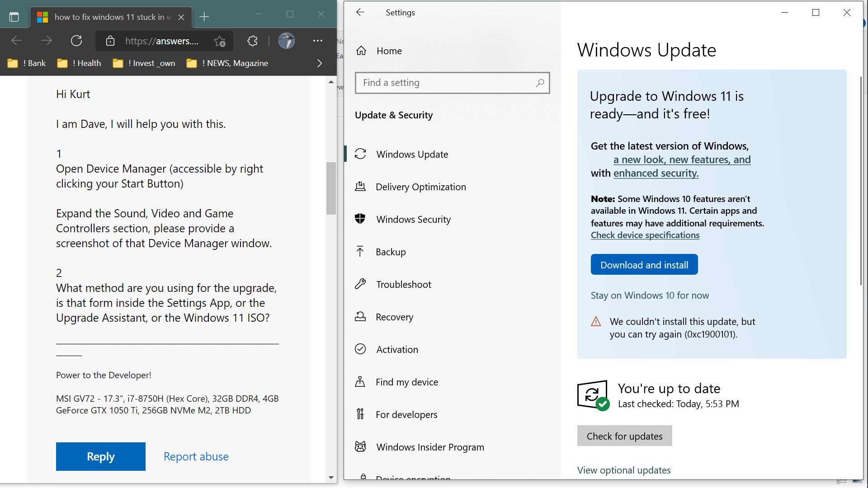
Task: Open the browser profile avatar
Action: click(287, 41)
